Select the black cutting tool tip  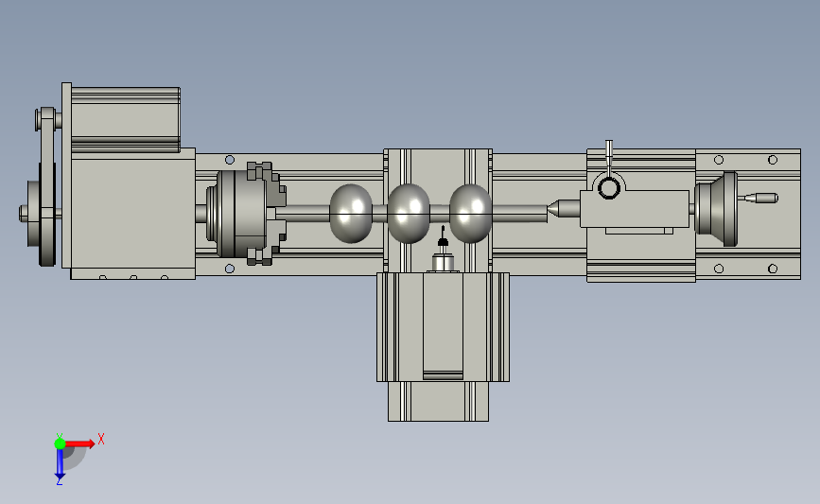coord(443,237)
